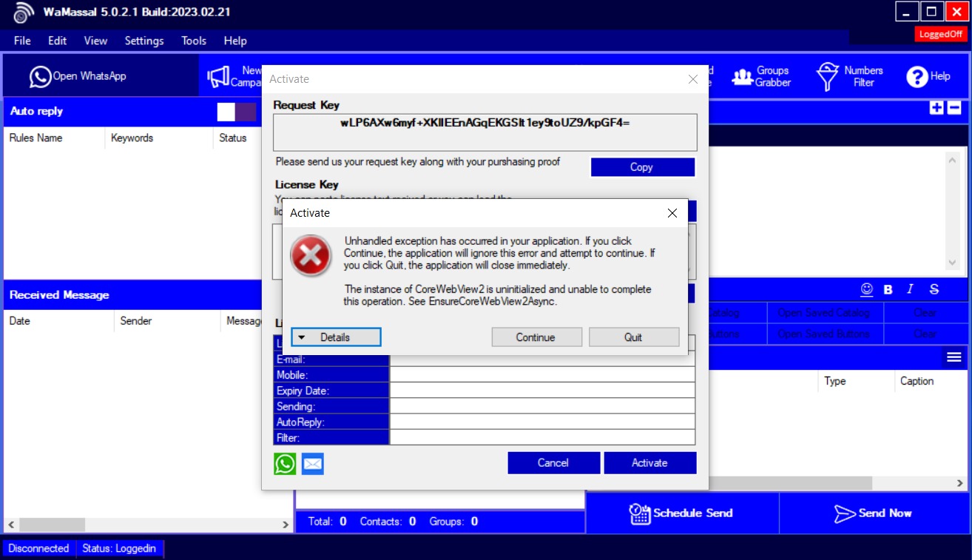This screenshot has height=560, width=972.
Task: Click the Expiry Date value field
Action: click(542, 391)
